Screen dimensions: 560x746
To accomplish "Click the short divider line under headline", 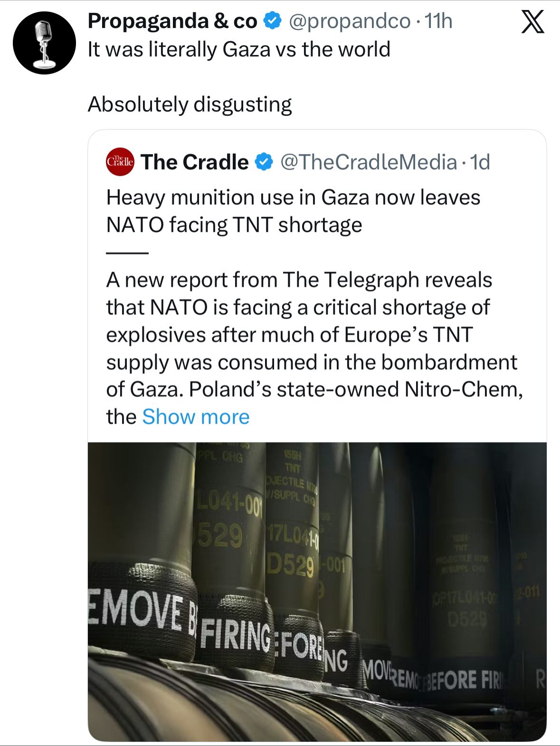I will point(127,253).
